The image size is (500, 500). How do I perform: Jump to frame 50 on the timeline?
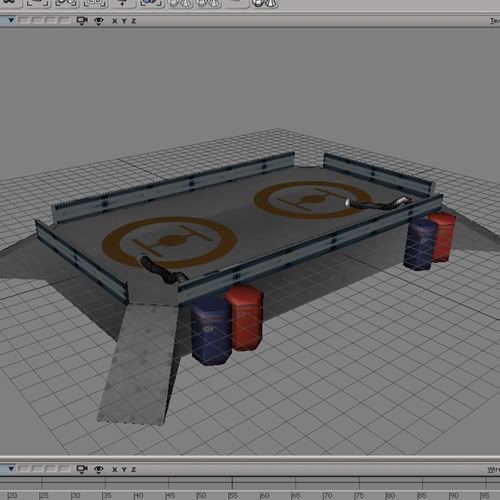coord(202,495)
